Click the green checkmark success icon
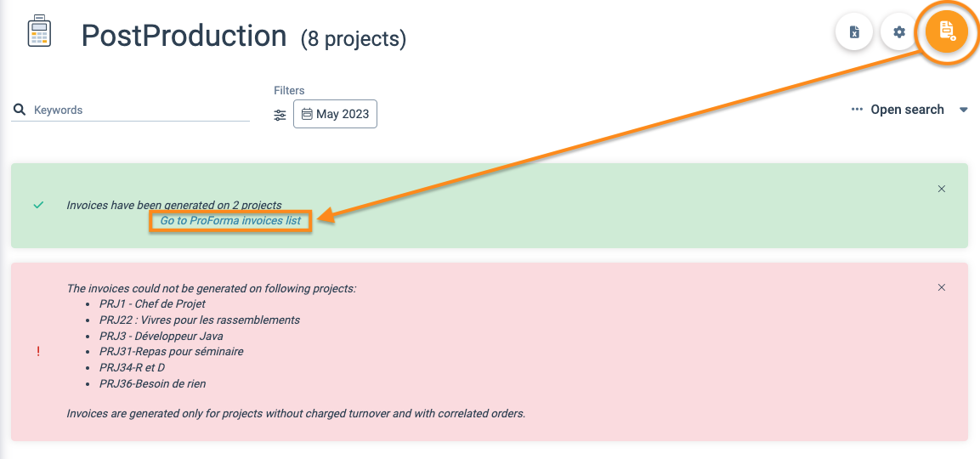Image resolution: width=980 pixels, height=459 pixels. click(39, 205)
